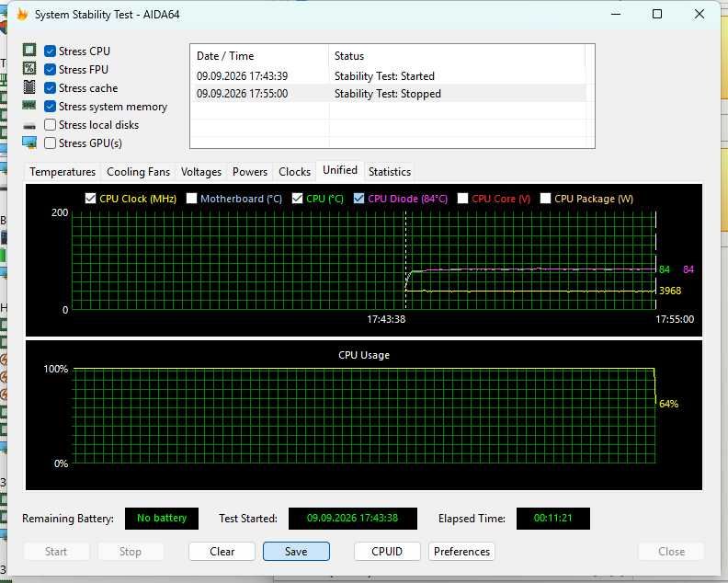The height and width of the screenshot is (583, 728).
Task: Click the percent icon beside Stress FPU
Action: (x=29, y=69)
